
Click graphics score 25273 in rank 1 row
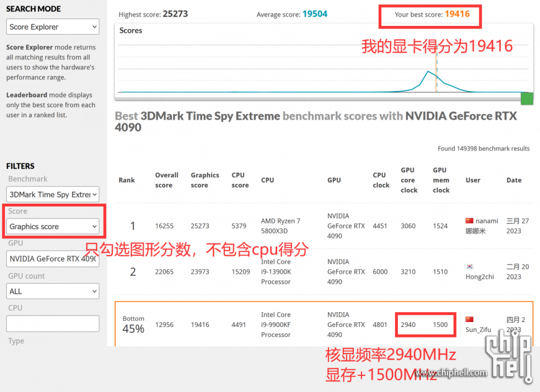[200, 226]
